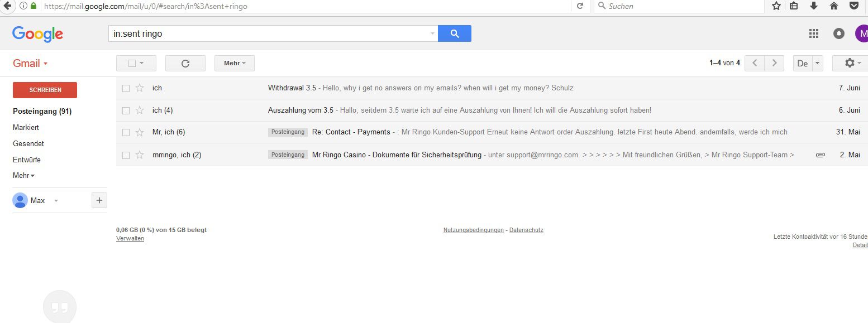Image resolution: width=868 pixels, height=323 pixels.
Task: Open the site info icon in address bar
Action: coord(23,6)
